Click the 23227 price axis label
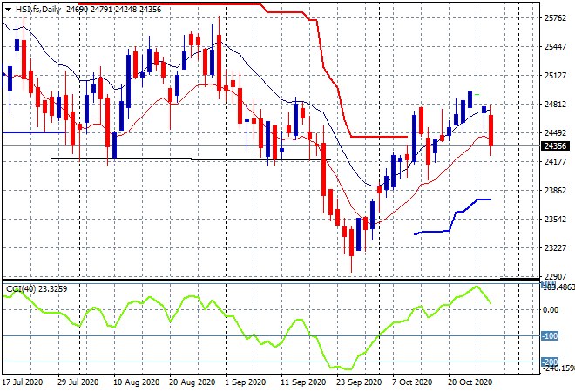The image size is (575, 392). point(555,248)
